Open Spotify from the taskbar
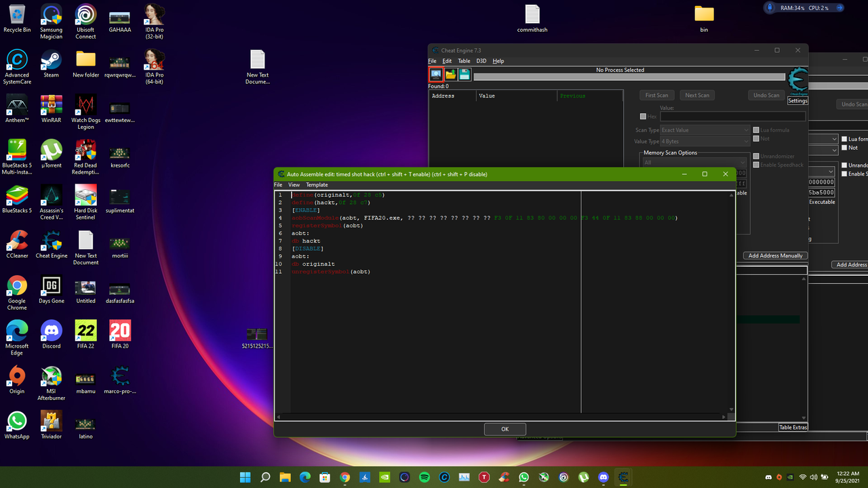The height and width of the screenshot is (488, 868). click(425, 477)
